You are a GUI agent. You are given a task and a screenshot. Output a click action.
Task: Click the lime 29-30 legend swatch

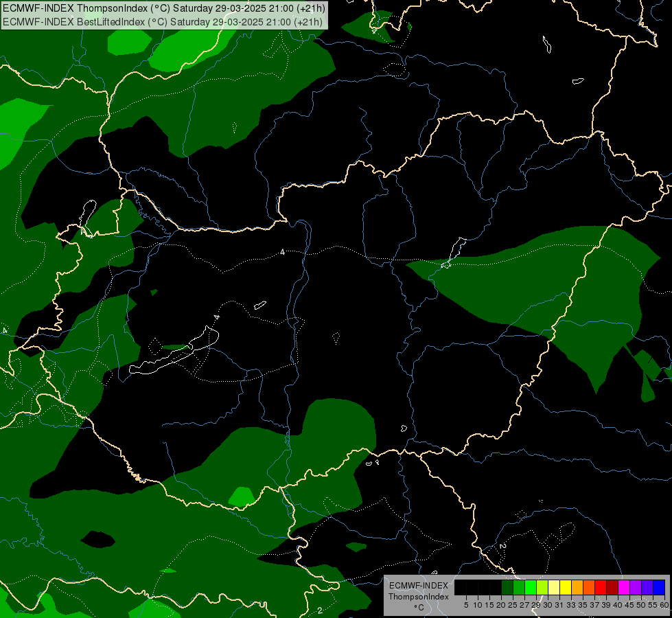point(542,587)
